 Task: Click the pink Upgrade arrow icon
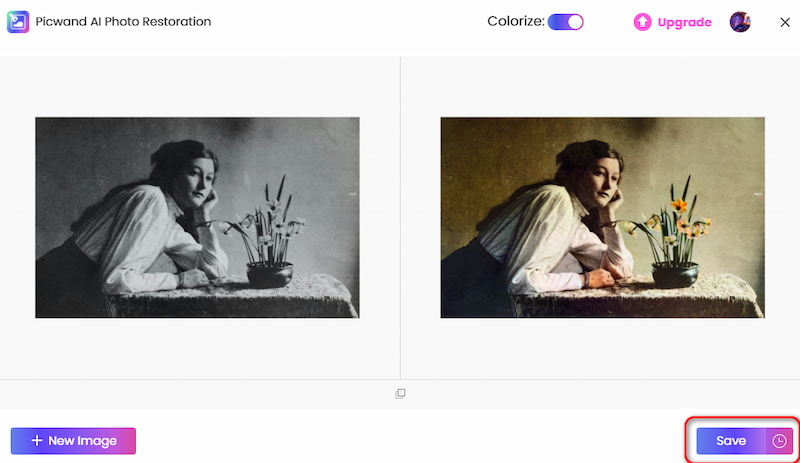click(x=642, y=22)
